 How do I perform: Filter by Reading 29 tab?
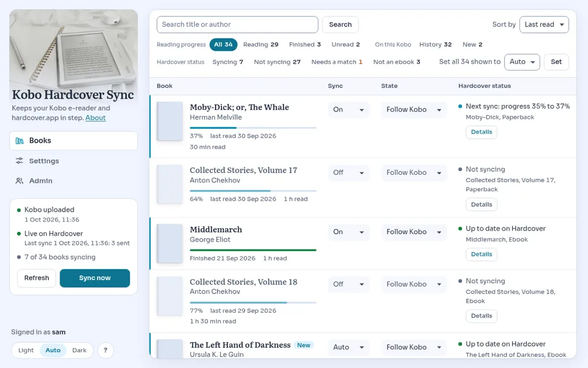pos(261,44)
